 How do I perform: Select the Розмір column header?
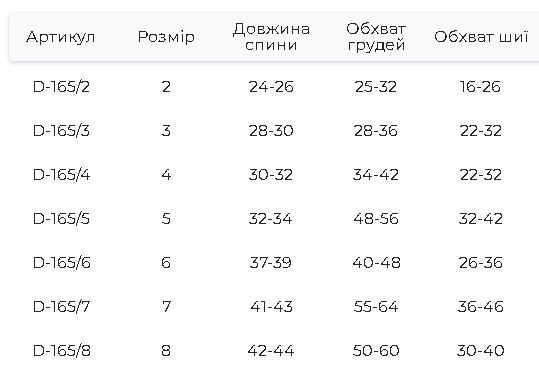pos(166,37)
